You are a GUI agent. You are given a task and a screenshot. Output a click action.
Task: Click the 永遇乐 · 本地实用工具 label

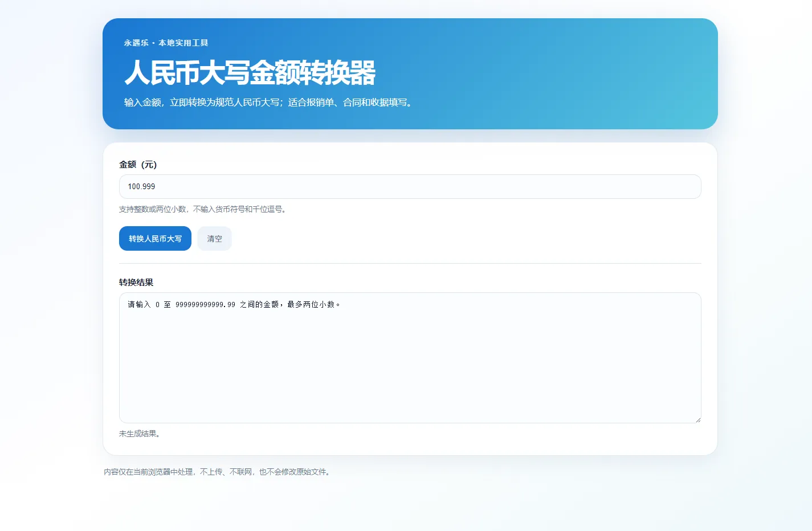pyautogui.click(x=166, y=43)
